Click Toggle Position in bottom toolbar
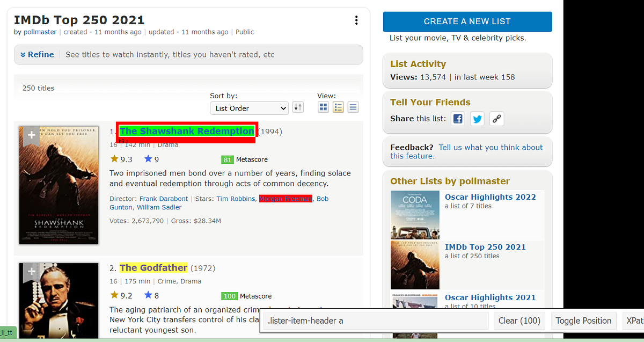 click(x=583, y=321)
